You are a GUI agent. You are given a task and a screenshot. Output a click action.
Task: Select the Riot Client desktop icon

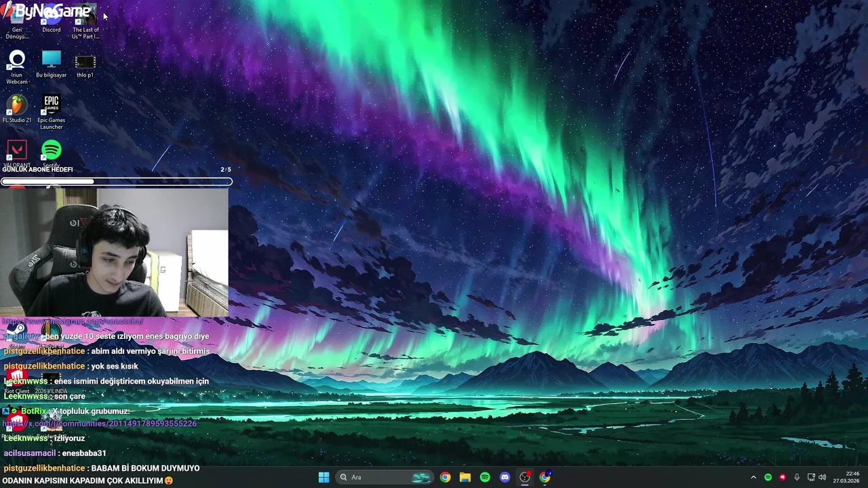(x=17, y=382)
